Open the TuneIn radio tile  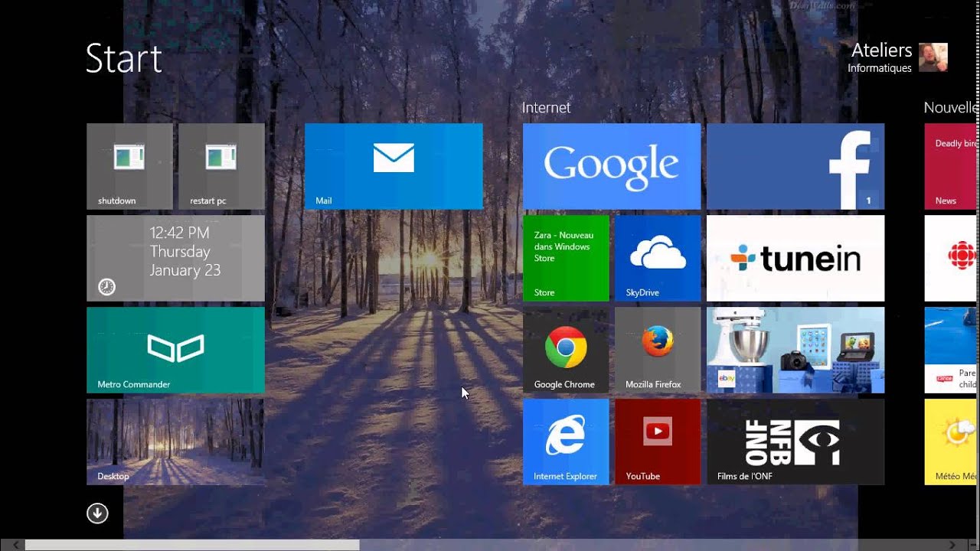tap(795, 258)
